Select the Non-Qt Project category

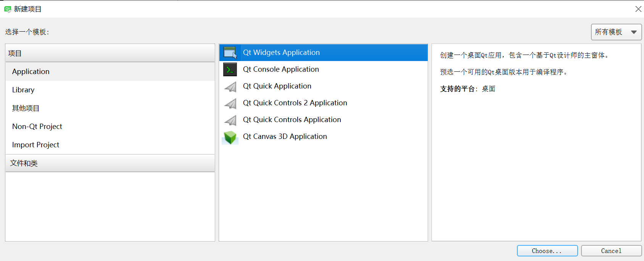pyautogui.click(x=37, y=127)
